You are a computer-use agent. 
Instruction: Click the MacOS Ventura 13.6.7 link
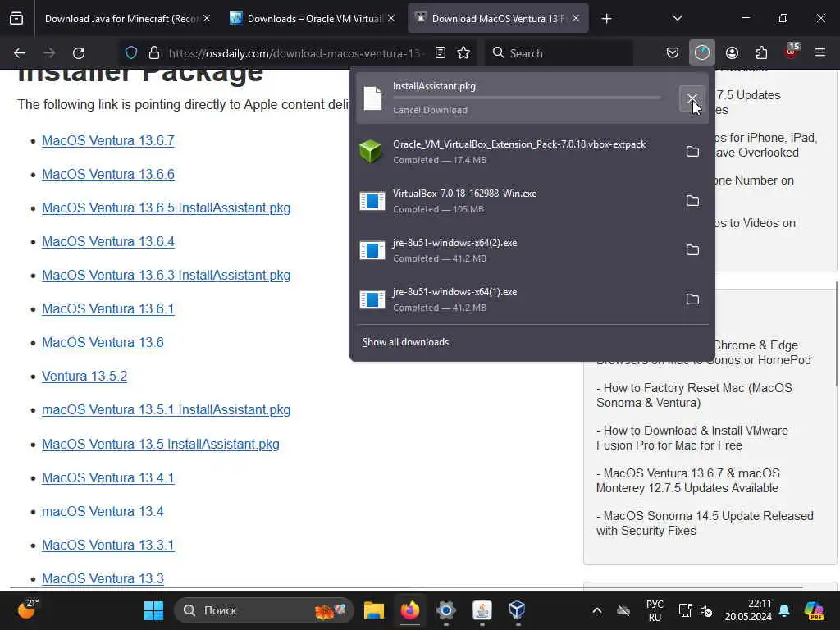[108, 140]
